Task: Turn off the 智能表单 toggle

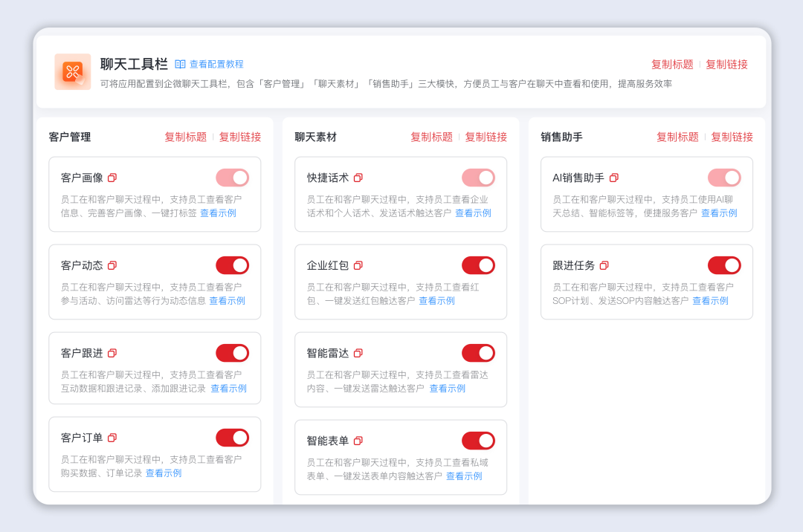Action: point(478,441)
